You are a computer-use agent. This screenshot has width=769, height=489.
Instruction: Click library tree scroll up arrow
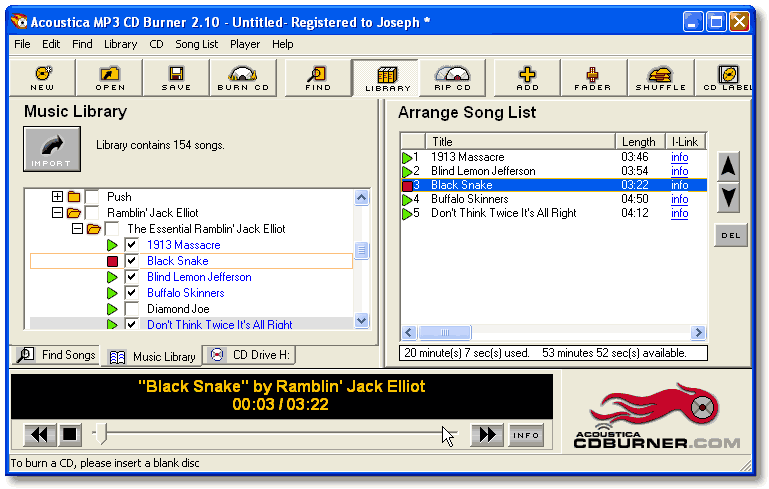362,198
